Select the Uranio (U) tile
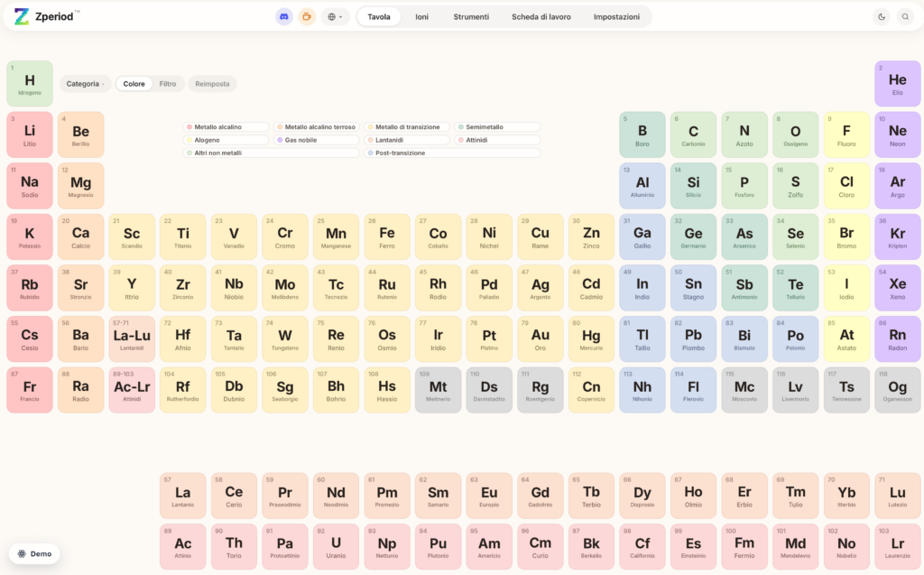The width and height of the screenshot is (924, 575). point(336,547)
